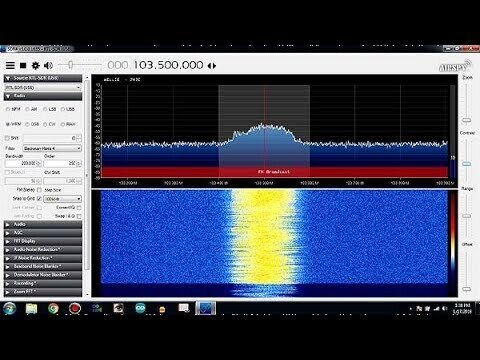Open the Filter type dropdown
The image size is (480, 360).
tap(52, 148)
